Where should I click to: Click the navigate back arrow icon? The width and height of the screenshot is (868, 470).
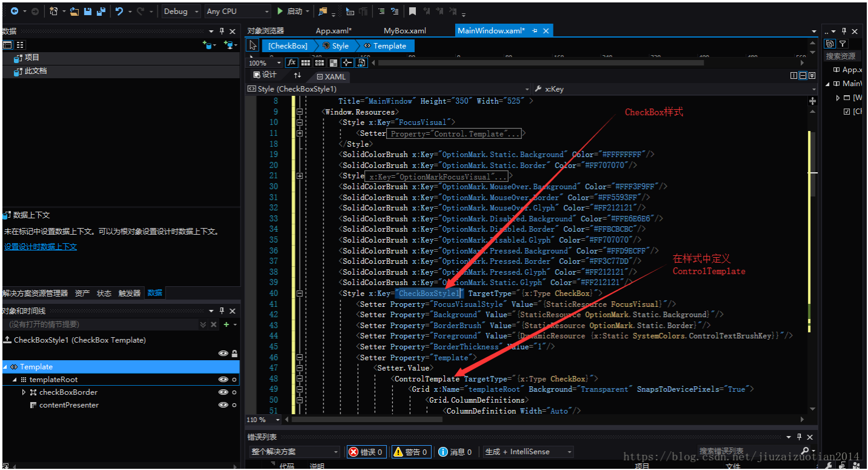pyautogui.click(x=14, y=12)
